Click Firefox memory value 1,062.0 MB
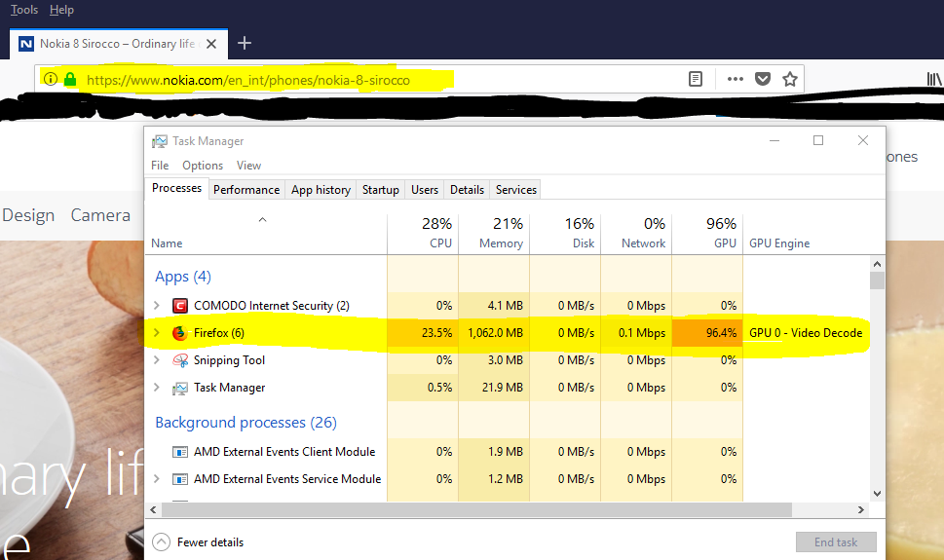This screenshot has height=560, width=944. coord(495,333)
